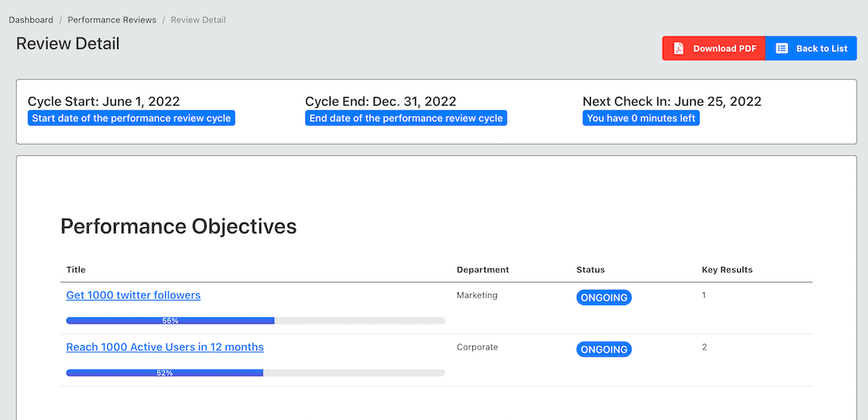
Task: Click the Key Results column header
Action: pos(727,270)
